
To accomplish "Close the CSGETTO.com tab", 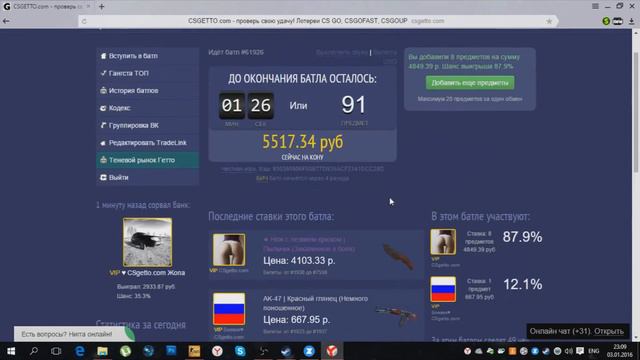I will [88, 7].
